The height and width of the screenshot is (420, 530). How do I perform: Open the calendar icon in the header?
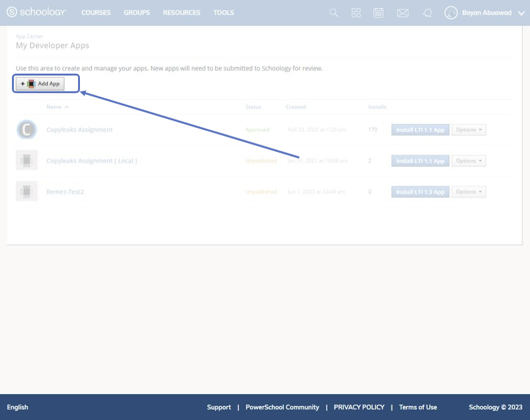[x=378, y=13]
